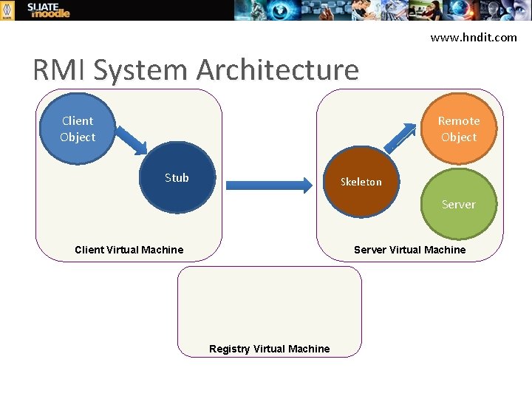
Task: Click the Client Object circle
Action: point(78,129)
